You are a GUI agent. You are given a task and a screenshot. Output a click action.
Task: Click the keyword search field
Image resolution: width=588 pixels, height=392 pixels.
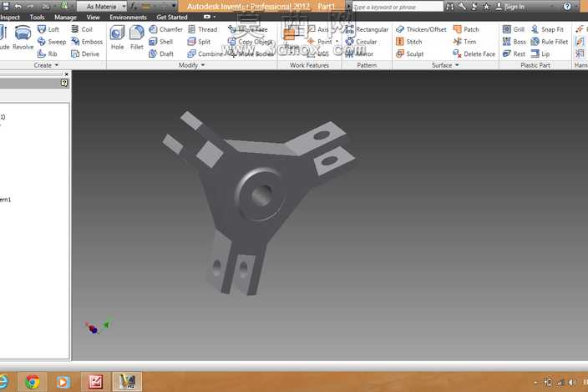(x=398, y=7)
